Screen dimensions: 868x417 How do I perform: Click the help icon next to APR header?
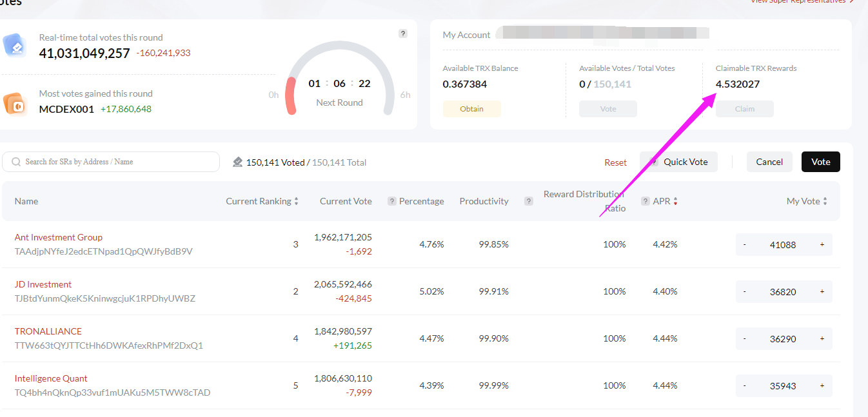pyautogui.click(x=645, y=201)
